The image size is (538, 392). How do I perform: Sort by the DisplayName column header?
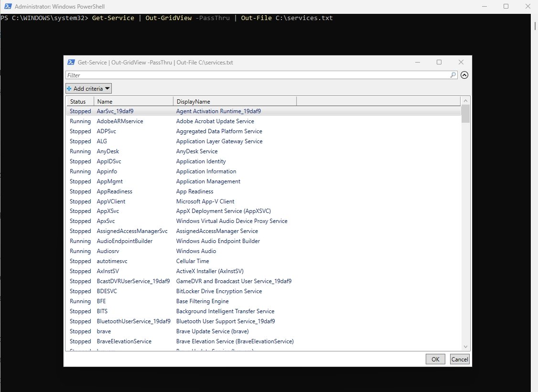point(235,102)
